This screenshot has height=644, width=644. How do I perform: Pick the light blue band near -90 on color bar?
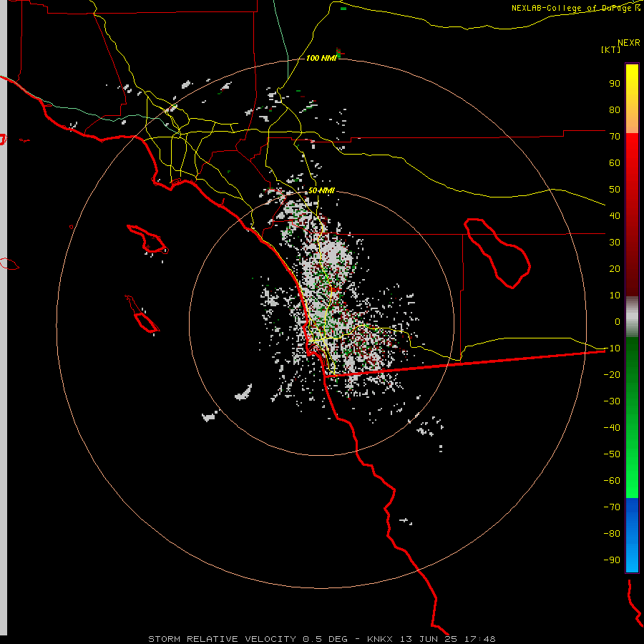[x=632, y=560]
